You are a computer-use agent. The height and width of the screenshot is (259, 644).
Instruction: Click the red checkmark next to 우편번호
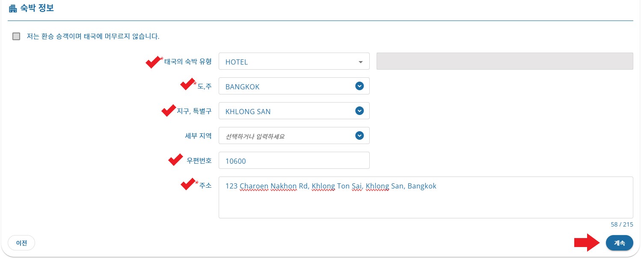[175, 159]
